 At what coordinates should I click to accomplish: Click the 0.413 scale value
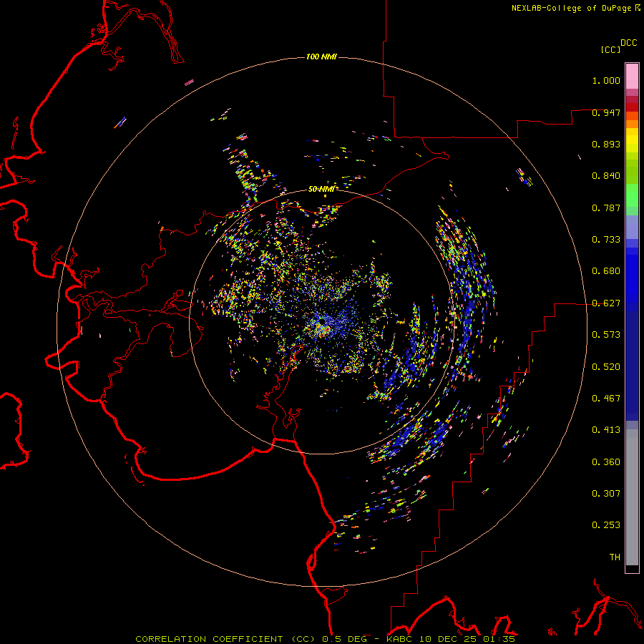pos(606,430)
